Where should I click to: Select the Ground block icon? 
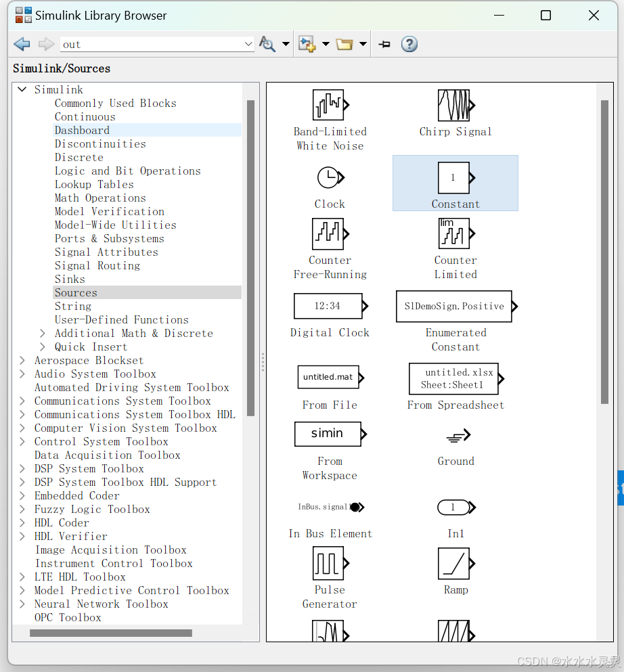(x=458, y=436)
